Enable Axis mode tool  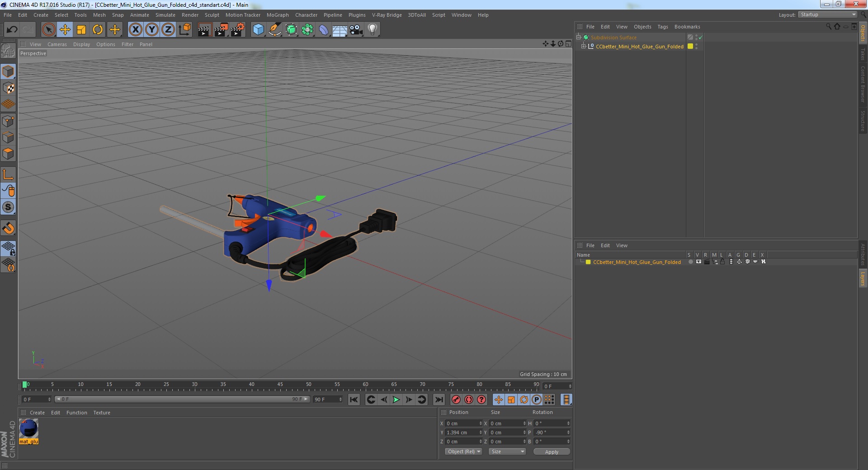[8, 174]
